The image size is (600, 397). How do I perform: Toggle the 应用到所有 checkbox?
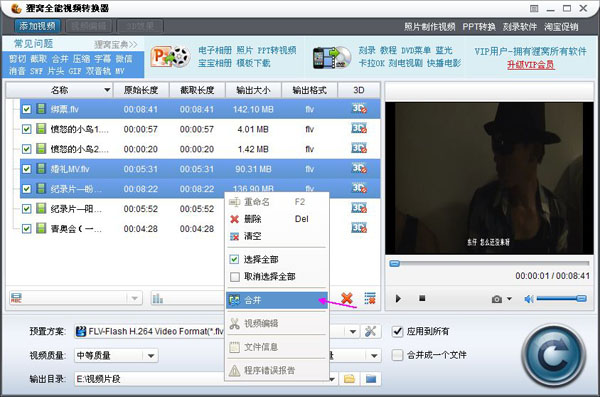click(x=397, y=331)
